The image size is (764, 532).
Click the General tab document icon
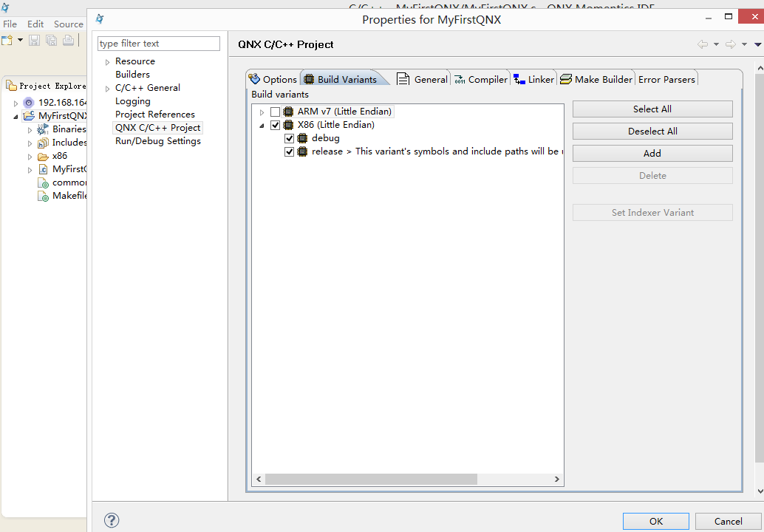tap(403, 79)
